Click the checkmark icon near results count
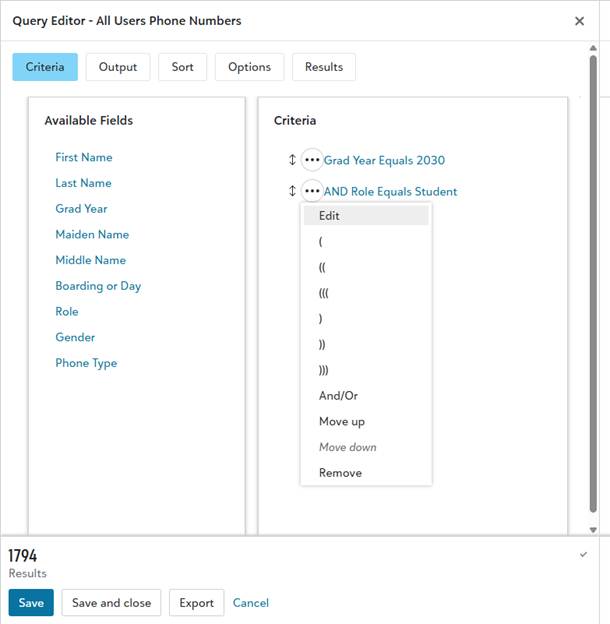The width and height of the screenshot is (610, 624). coord(583,554)
